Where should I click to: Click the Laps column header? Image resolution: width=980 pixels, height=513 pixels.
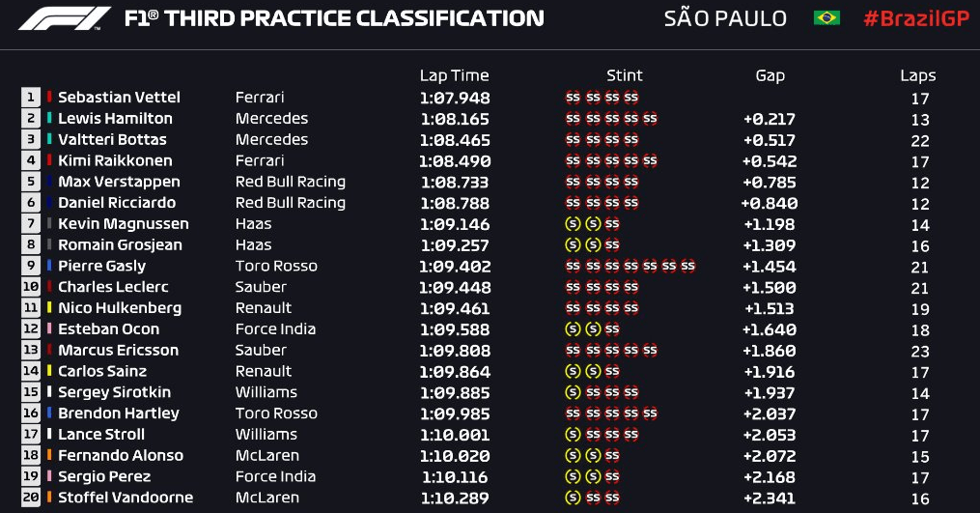(918, 76)
